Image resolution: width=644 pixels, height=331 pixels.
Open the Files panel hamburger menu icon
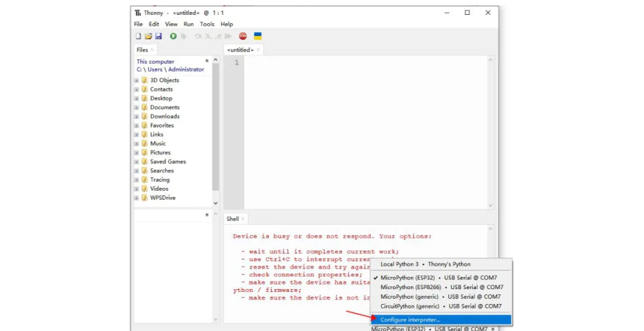click(207, 61)
